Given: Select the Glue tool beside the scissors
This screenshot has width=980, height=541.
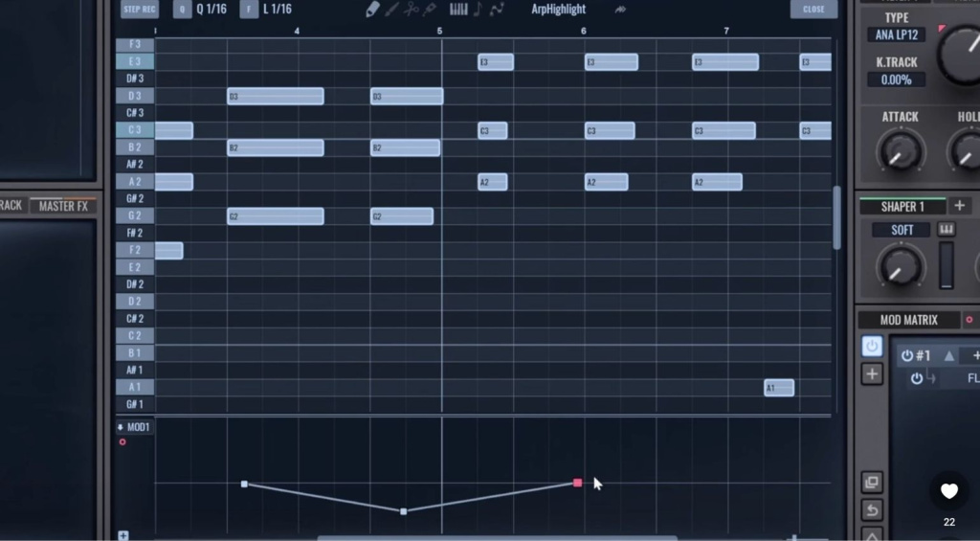Looking at the screenshot, I should [x=430, y=10].
